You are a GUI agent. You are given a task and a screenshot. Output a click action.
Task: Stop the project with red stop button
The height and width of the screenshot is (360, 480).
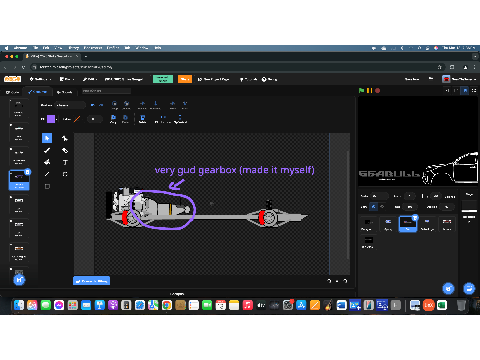point(377,90)
